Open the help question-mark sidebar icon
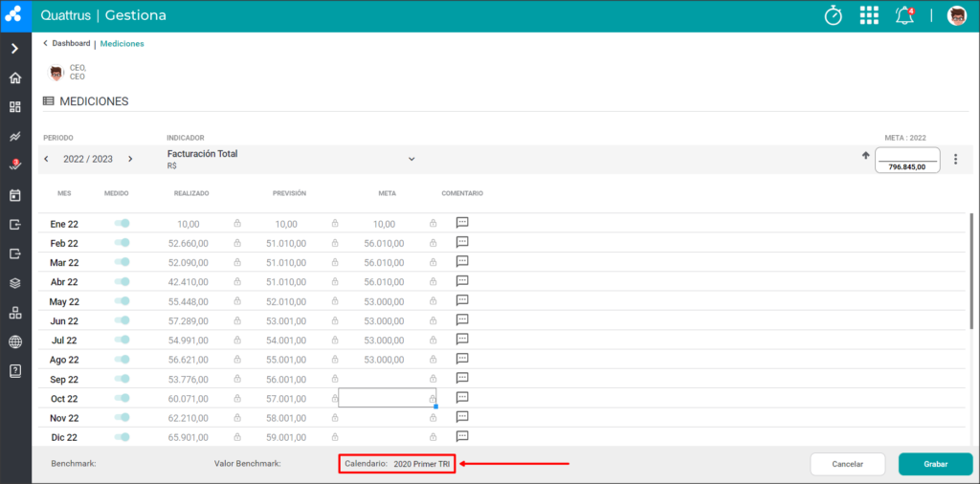This screenshot has width=980, height=484. point(15,370)
